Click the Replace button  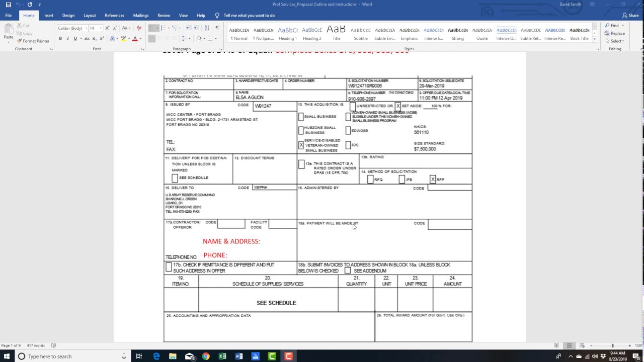[615, 33]
